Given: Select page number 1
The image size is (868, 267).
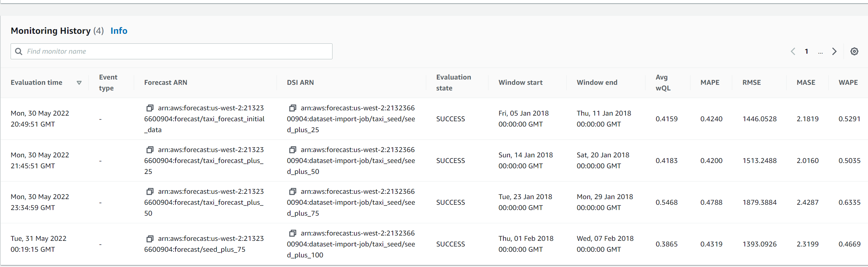Looking at the screenshot, I should (x=806, y=51).
